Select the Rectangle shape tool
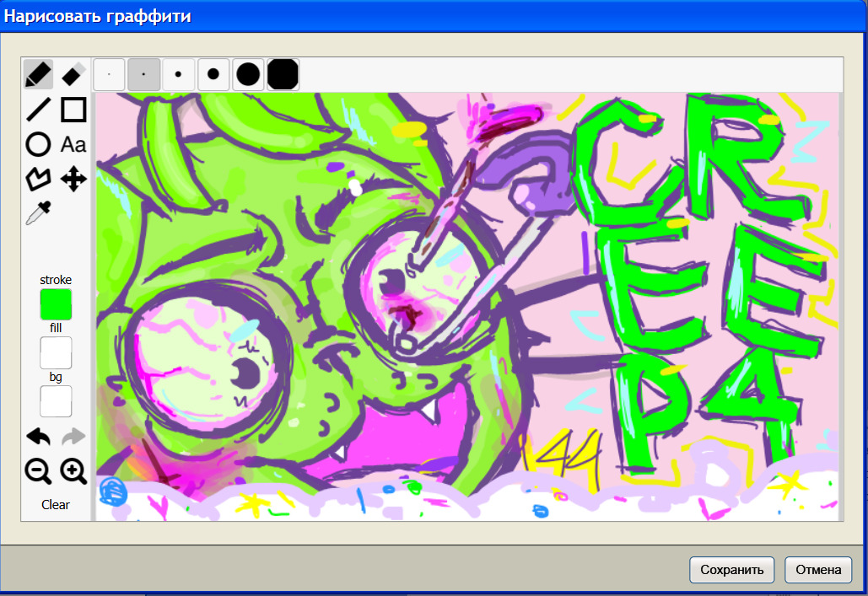Image resolution: width=868 pixels, height=596 pixels. (x=73, y=110)
